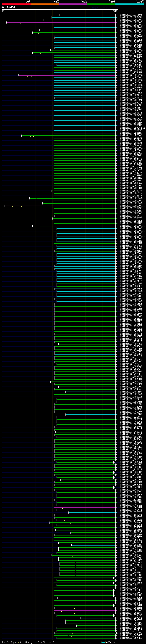Image resolution: width=146 pixels, height=644 pixels.
Task: Select the UniRef100_B7GD39 hit label
Action: [131, 191]
